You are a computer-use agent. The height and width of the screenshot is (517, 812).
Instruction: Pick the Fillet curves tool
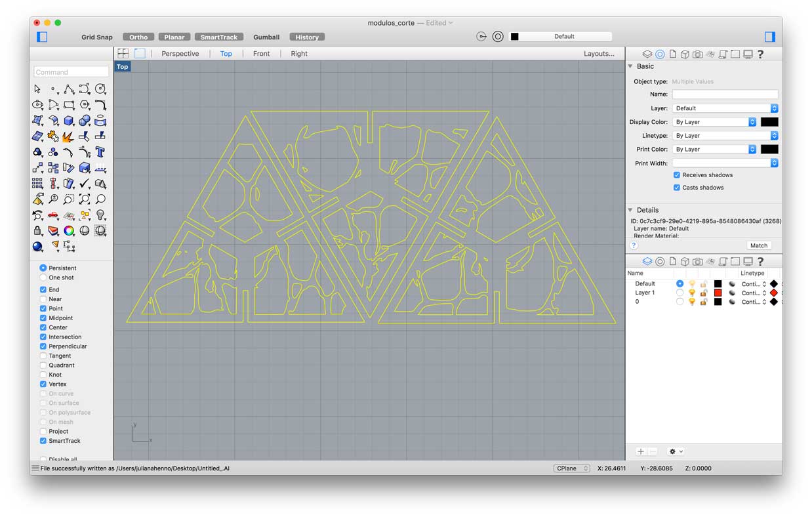100,104
